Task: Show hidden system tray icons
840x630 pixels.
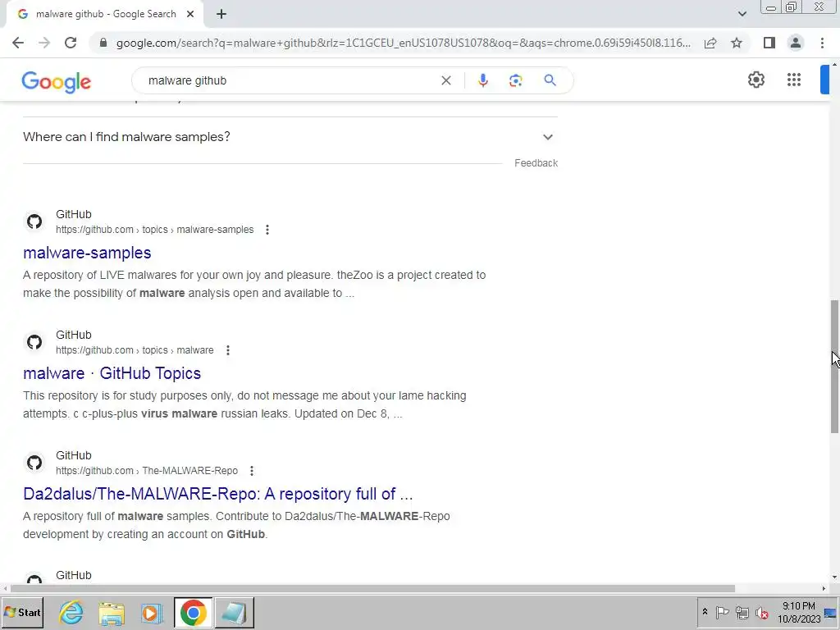Action: point(705,612)
